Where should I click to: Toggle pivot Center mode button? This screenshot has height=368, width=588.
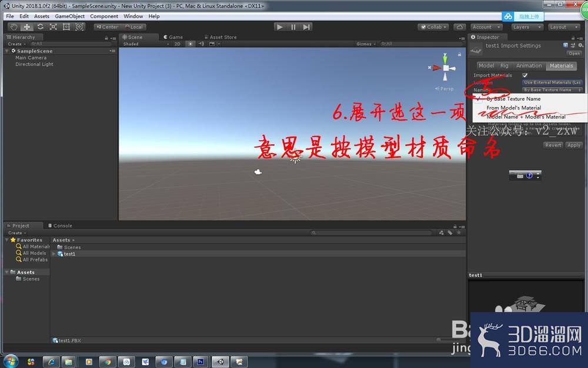[x=108, y=27]
